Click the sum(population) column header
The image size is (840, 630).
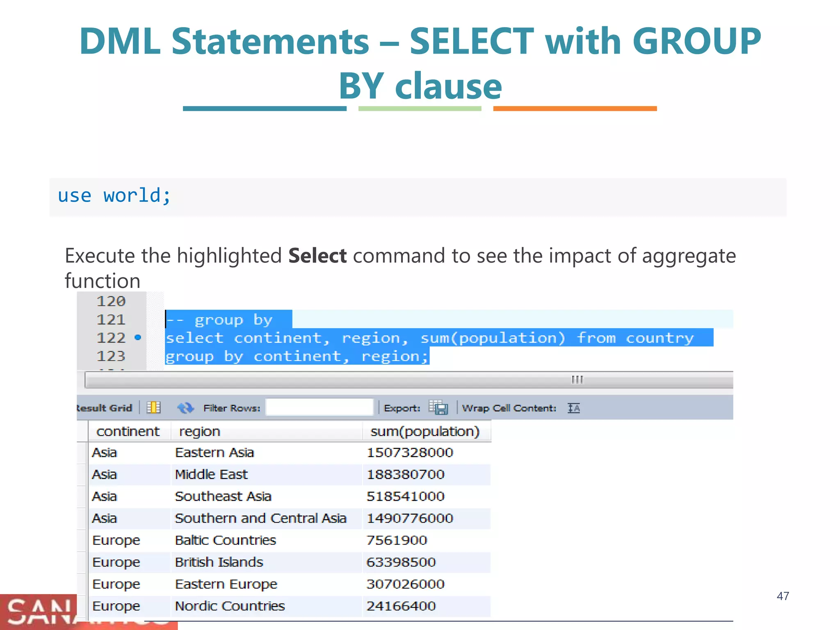(x=426, y=431)
